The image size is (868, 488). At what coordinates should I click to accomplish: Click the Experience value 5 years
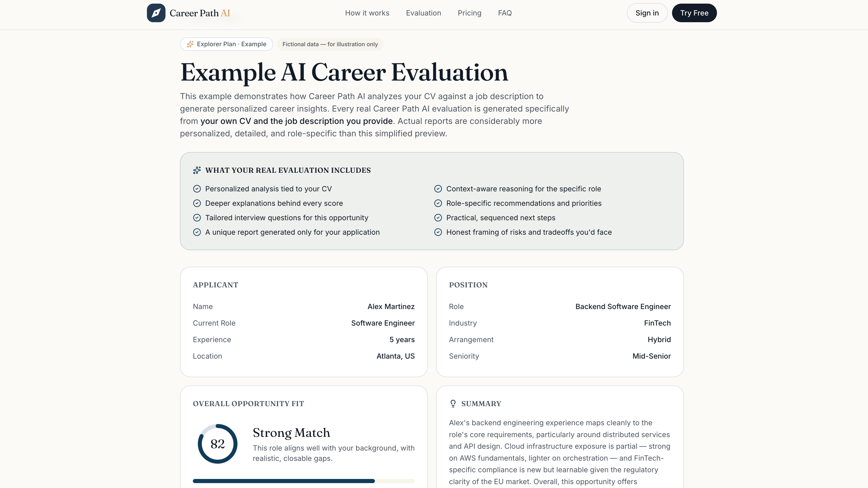[x=402, y=339]
